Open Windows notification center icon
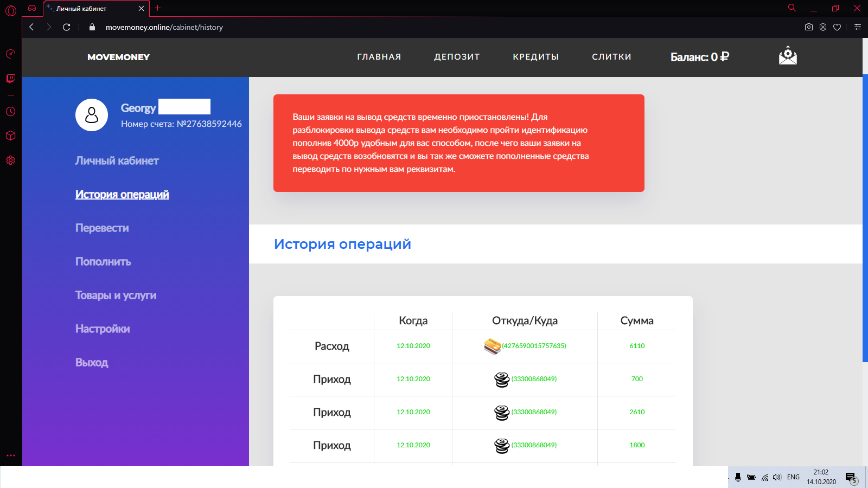The height and width of the screenshot is (488, 868). 851,478
